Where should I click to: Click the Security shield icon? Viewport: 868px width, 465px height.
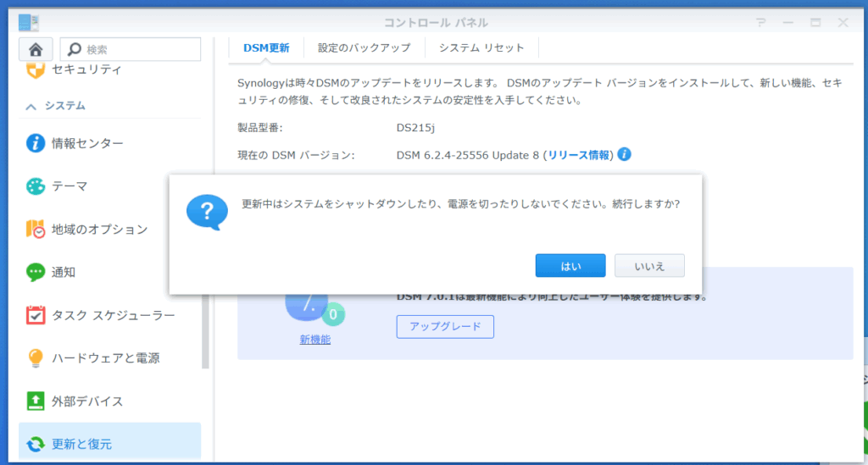pyautogui.click(x=36, y=69)
